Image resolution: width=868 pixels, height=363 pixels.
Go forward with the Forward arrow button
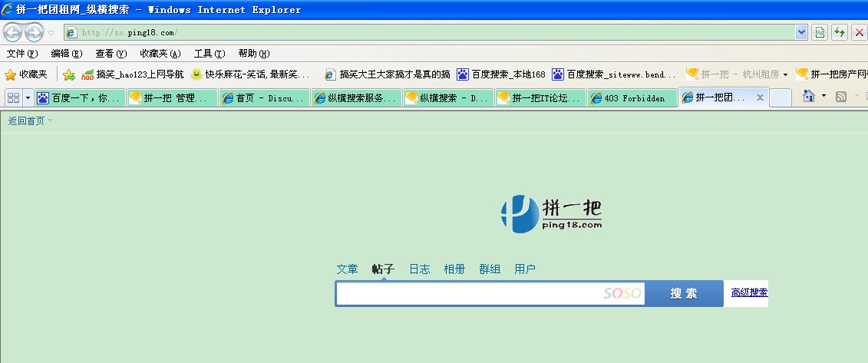(x=34, y=33)
